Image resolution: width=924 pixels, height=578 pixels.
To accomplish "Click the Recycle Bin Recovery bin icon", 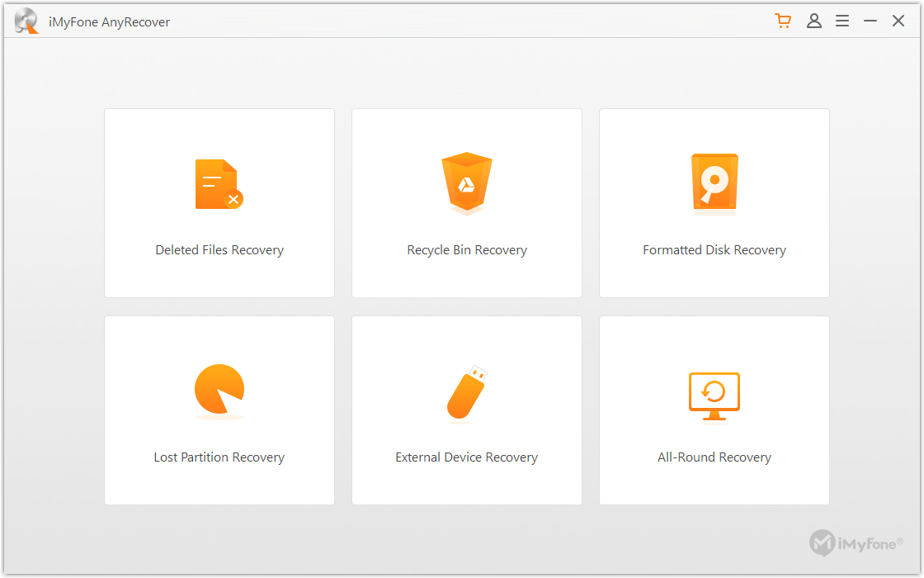I will (x=467, y=182).
